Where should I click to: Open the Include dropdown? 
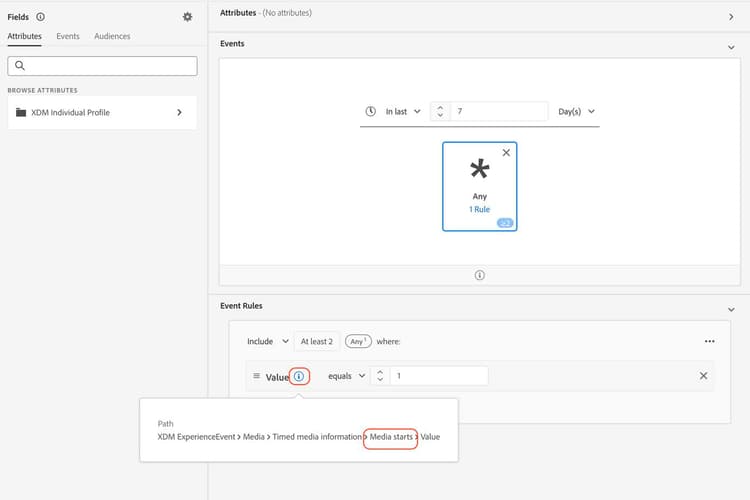tap(268, 342)
